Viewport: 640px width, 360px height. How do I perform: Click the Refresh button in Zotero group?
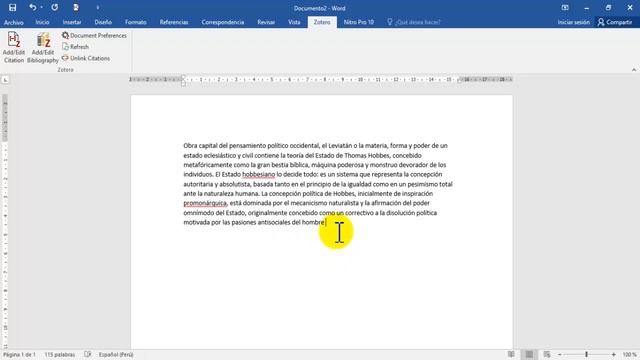pyautogui.click(x=75, y=47)
